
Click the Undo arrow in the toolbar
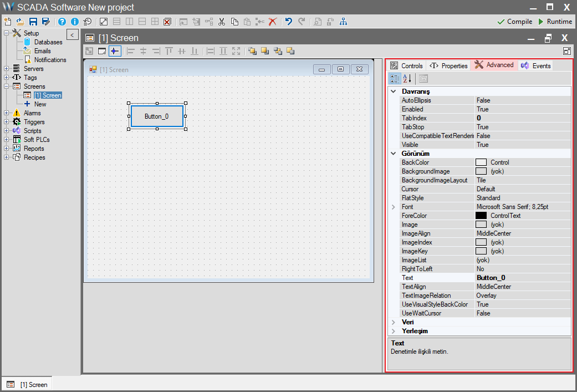click(288, 22)
